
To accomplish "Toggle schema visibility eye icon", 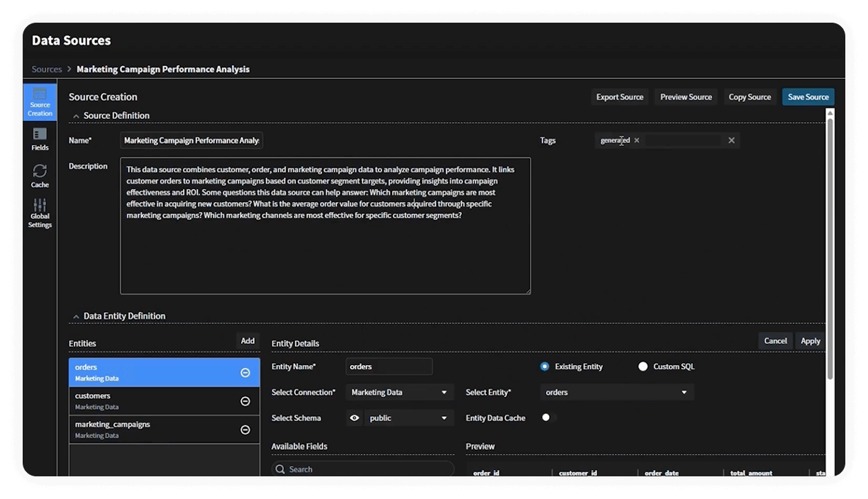I will coord(355,418).
